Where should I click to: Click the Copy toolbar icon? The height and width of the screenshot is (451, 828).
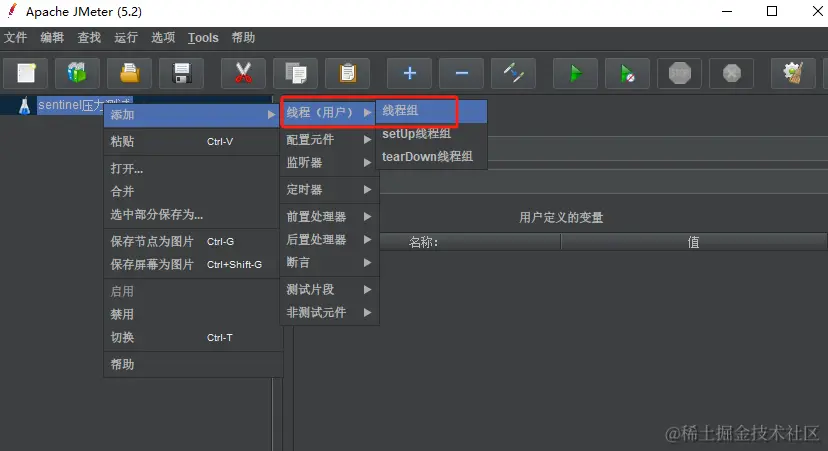point(295,73)
